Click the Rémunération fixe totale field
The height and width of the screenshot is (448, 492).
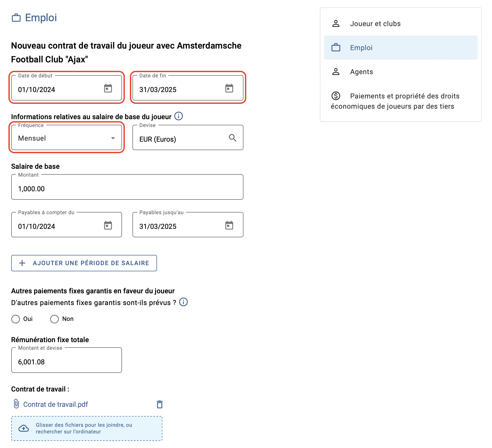pos(67,360)
